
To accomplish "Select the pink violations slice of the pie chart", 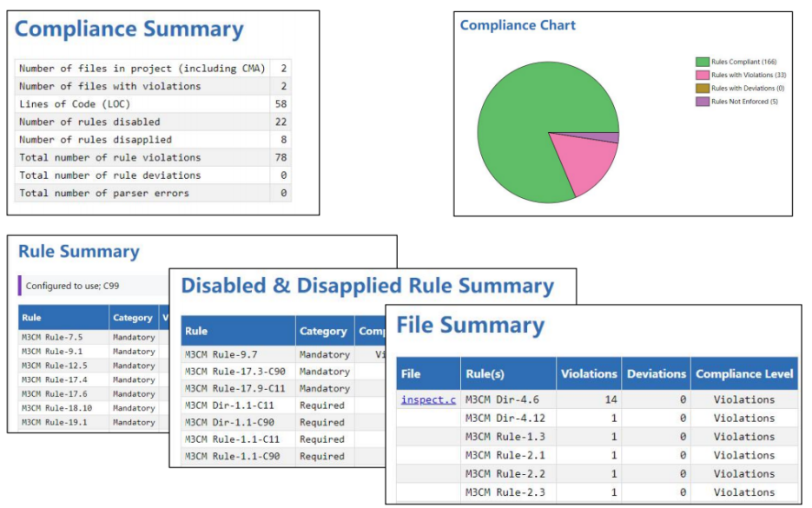I will (x=582, y=162).
